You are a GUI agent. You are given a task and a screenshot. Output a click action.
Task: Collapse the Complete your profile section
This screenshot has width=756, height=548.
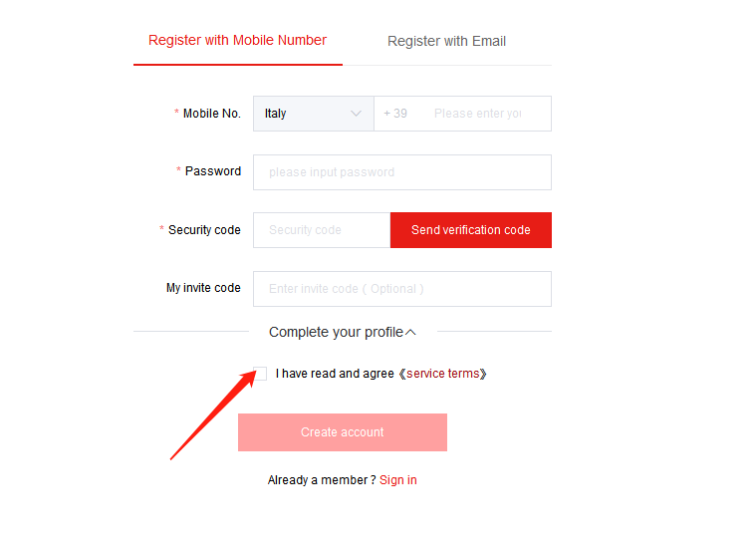click(342, 332)
